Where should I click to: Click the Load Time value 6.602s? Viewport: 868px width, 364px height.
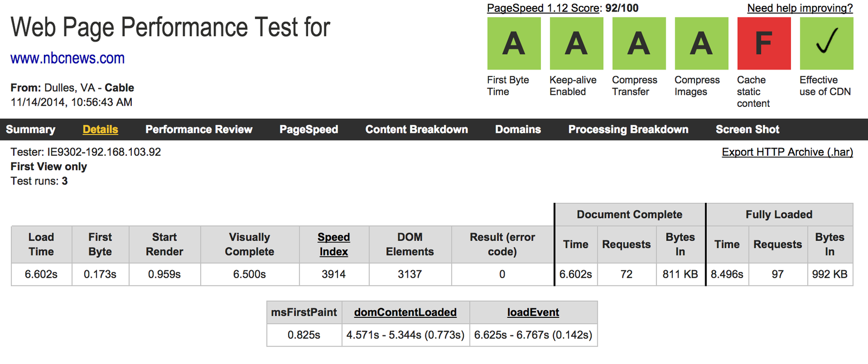[41, 274]
